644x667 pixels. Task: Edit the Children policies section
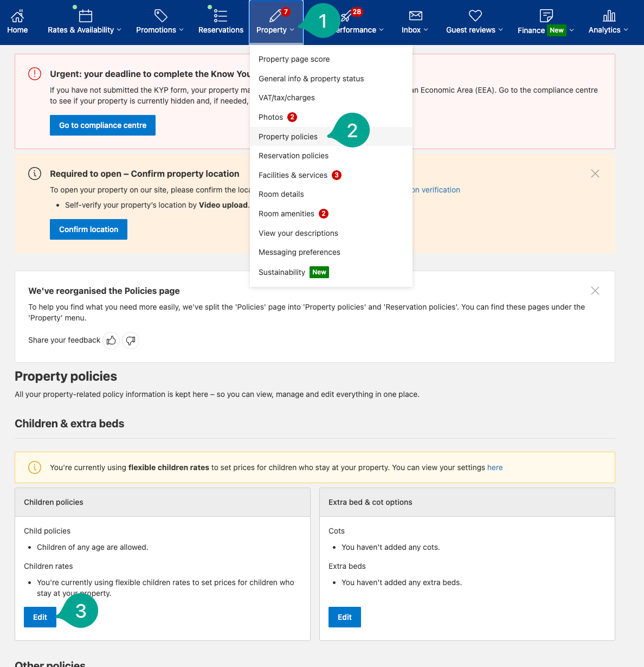click(40, 617)
